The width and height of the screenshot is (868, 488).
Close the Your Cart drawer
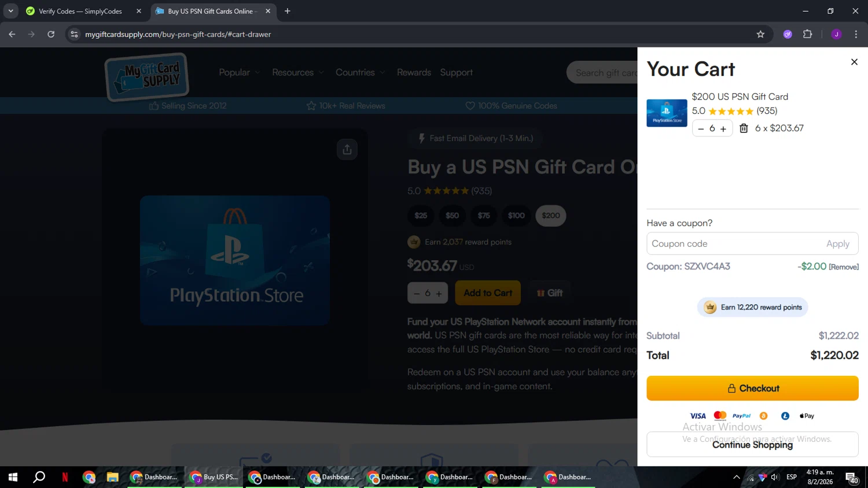pos(854,62)
